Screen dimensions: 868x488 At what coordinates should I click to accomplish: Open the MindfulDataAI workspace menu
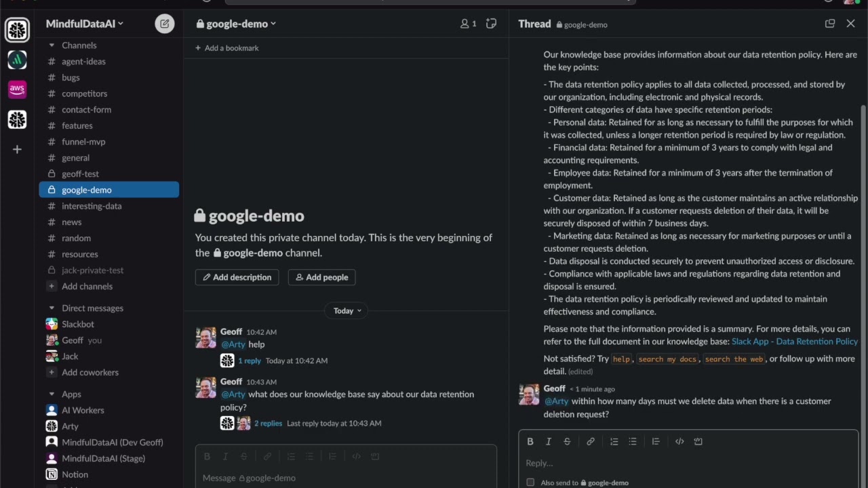84,24
